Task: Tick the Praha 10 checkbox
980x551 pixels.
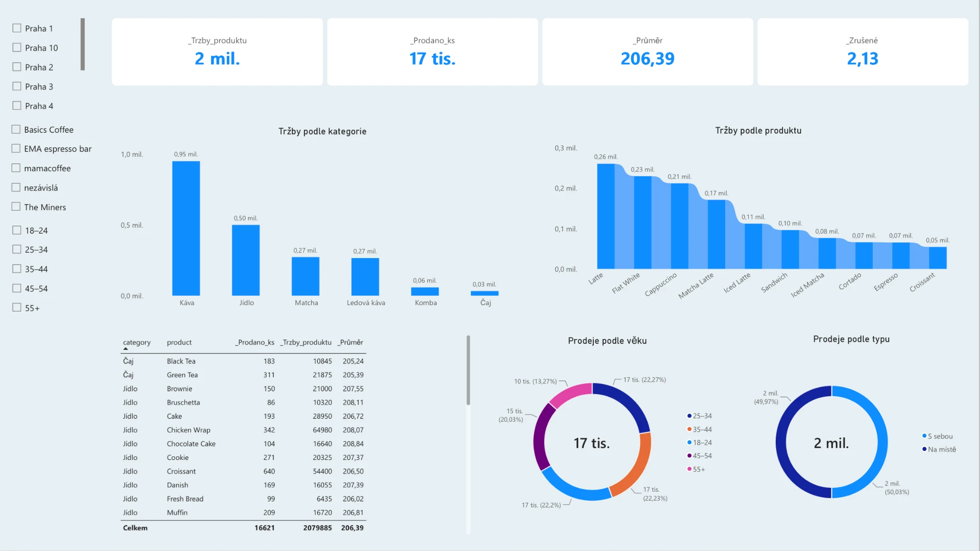Action: [x=17, y=48]
